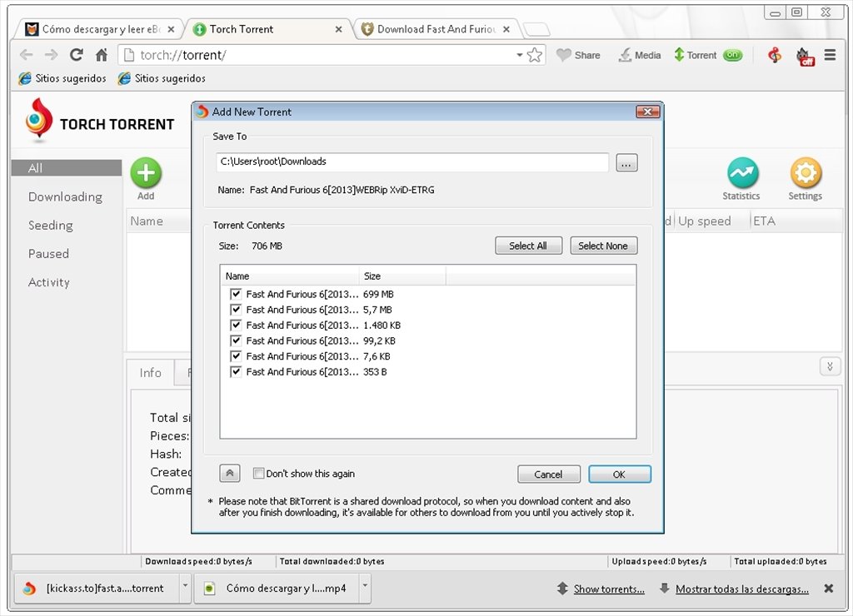Open the second Sitios sugeridos bookmark

(x=162, y=78)
